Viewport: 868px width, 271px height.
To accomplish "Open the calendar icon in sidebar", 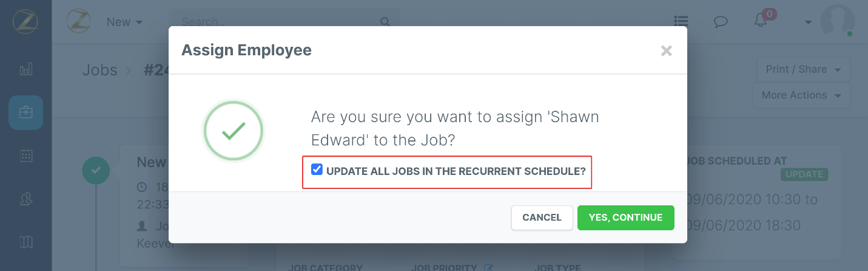I will 25,156.
